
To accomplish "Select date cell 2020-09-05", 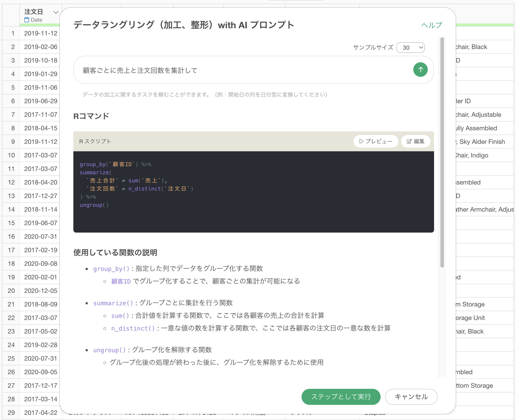I will 41,372.
